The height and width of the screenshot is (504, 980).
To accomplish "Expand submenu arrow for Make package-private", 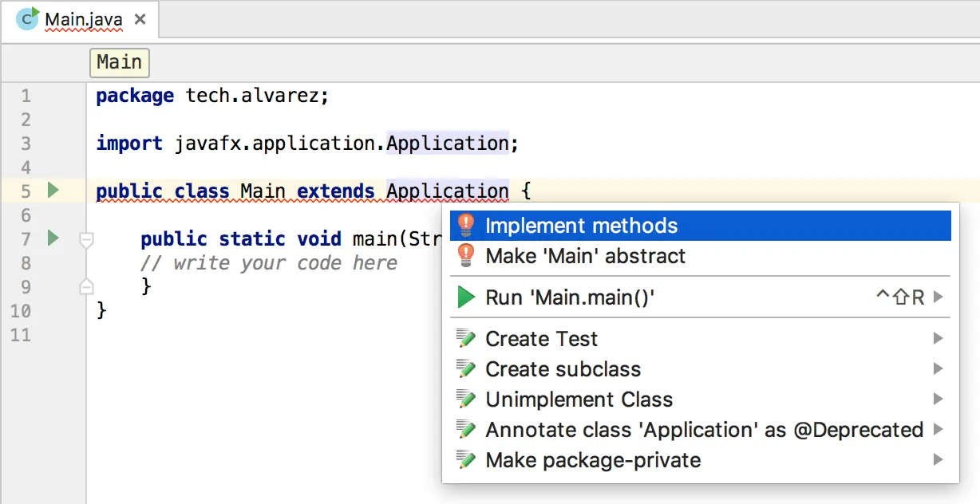I will (939, 460).
